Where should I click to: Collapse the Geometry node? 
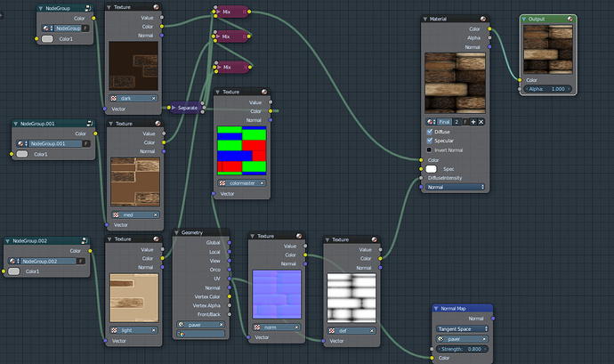coord(176,232)
